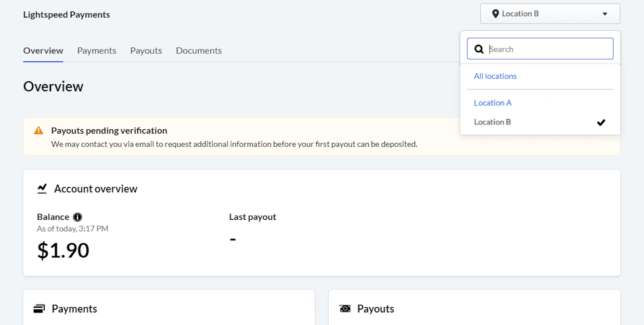Focus the location Search field
644x325 pixels.
(x=540, y=49)
